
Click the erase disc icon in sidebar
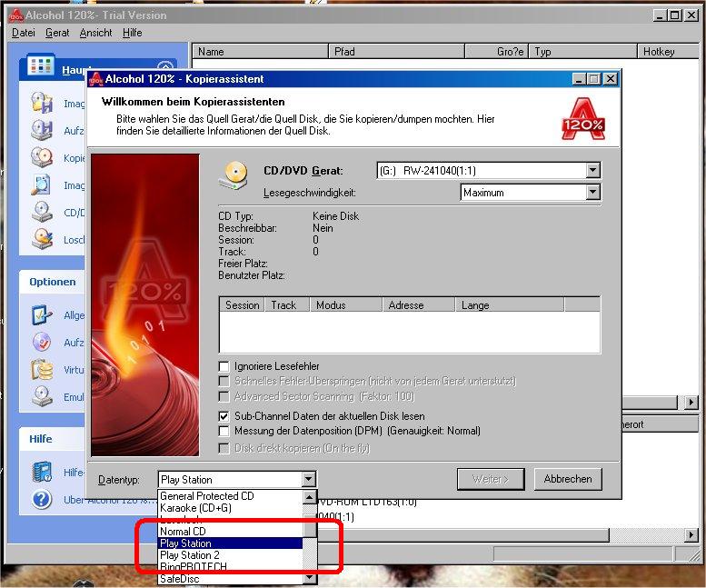(x=42, y=239)
